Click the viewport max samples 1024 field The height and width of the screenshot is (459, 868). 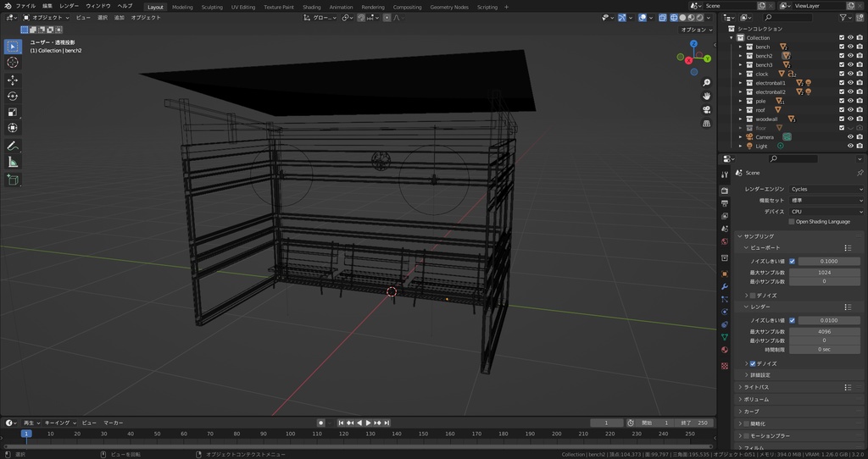point(824,273)
